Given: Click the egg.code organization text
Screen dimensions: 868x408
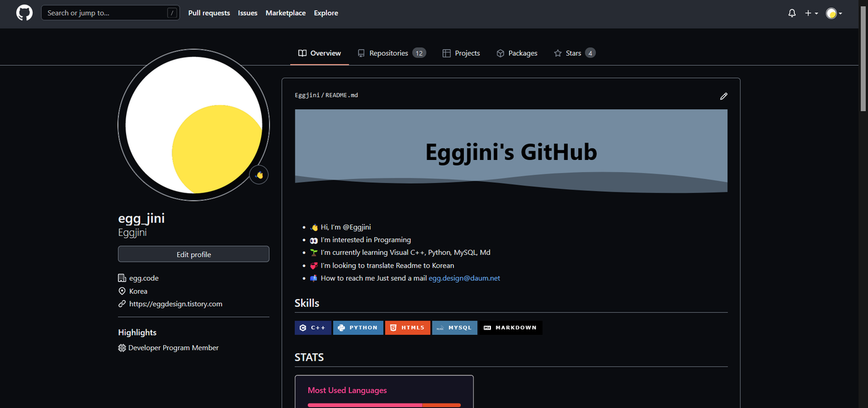Looking at the screenshot, I should tap(144, 278).
